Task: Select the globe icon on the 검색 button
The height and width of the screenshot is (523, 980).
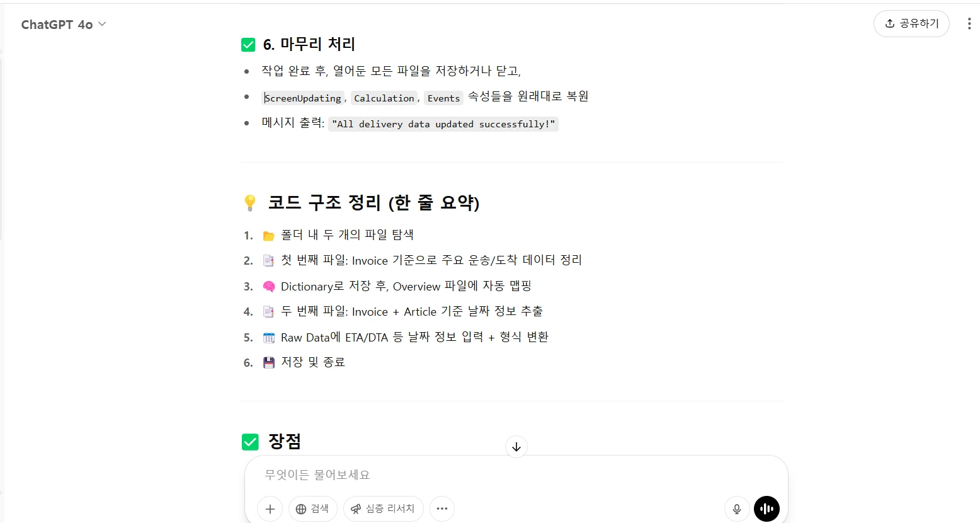Action: pyautogui.click(x=302, y=509)
